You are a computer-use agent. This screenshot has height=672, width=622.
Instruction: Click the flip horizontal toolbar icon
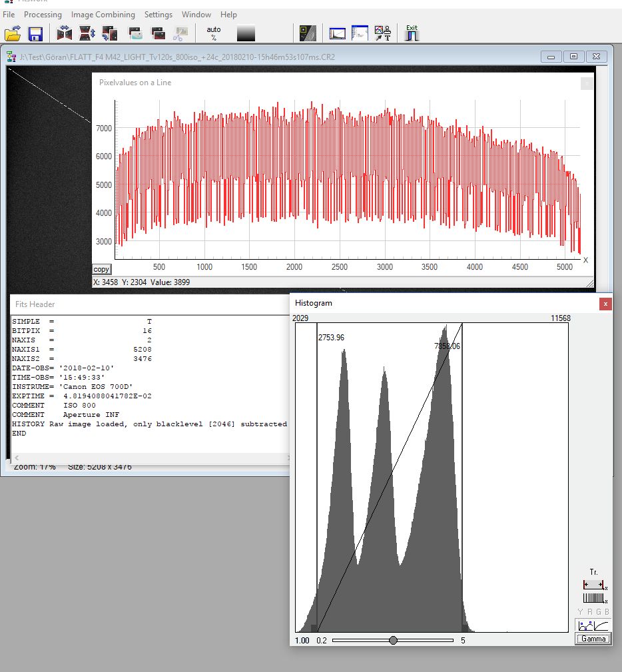tap(65, 33)
